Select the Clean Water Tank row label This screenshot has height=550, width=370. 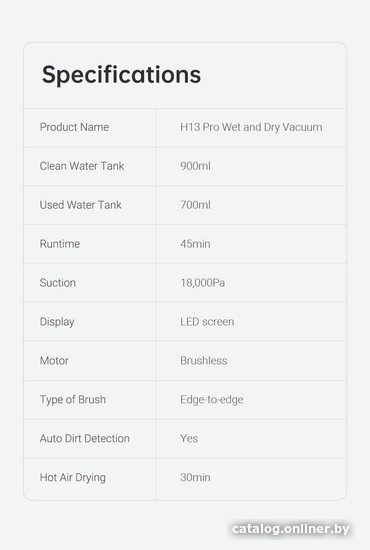pyautogui.click(x=82, y=166)
